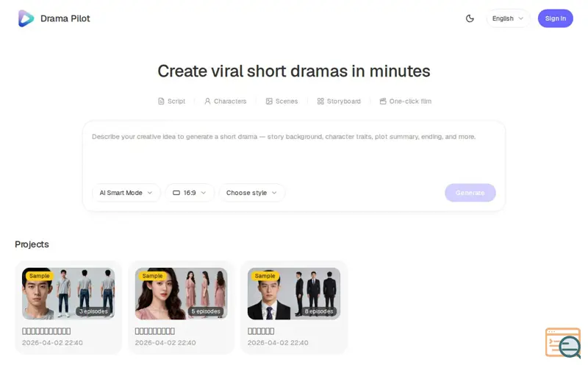Click the title of the 8 episodes project
Viewport: 588px width, 368px height.
[261, 331]
